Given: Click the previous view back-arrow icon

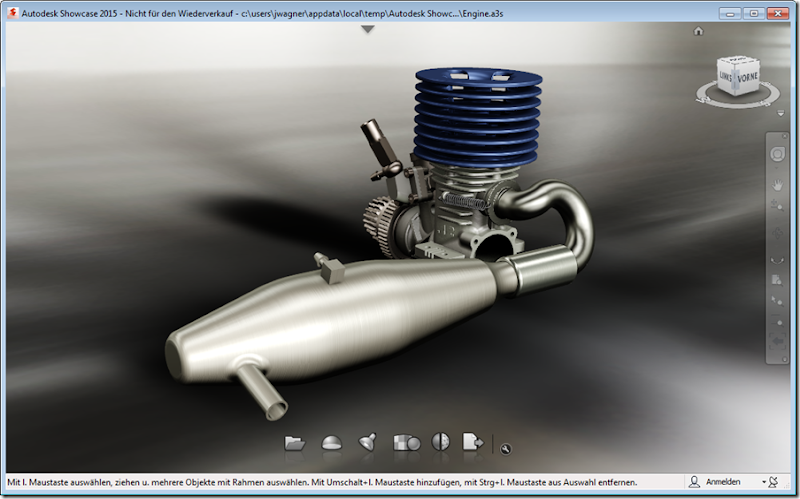Looking at the screenshot, I should [x=777, y=340].
